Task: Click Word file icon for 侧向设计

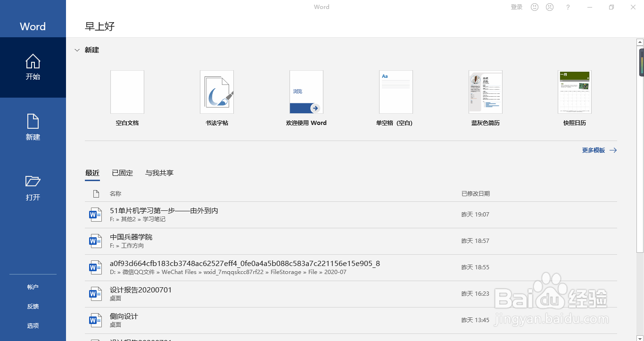Action: point(96,321)
